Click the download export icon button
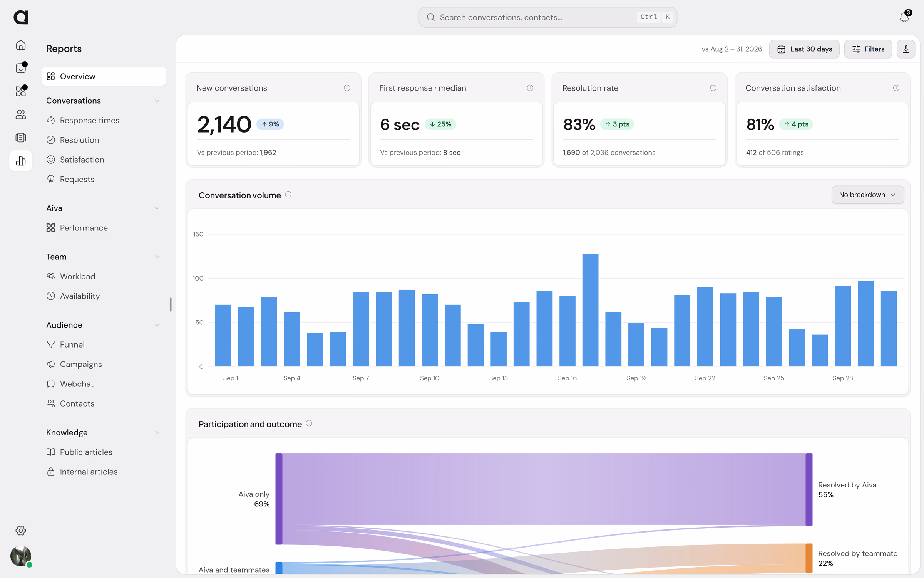924x578 pixels. [x=906, y=49]
